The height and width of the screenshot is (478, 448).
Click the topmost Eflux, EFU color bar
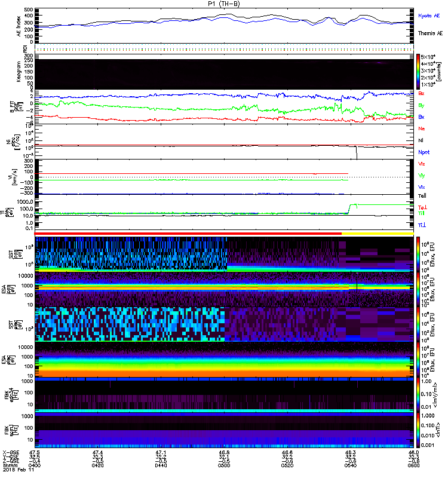(x=418, y=254)
